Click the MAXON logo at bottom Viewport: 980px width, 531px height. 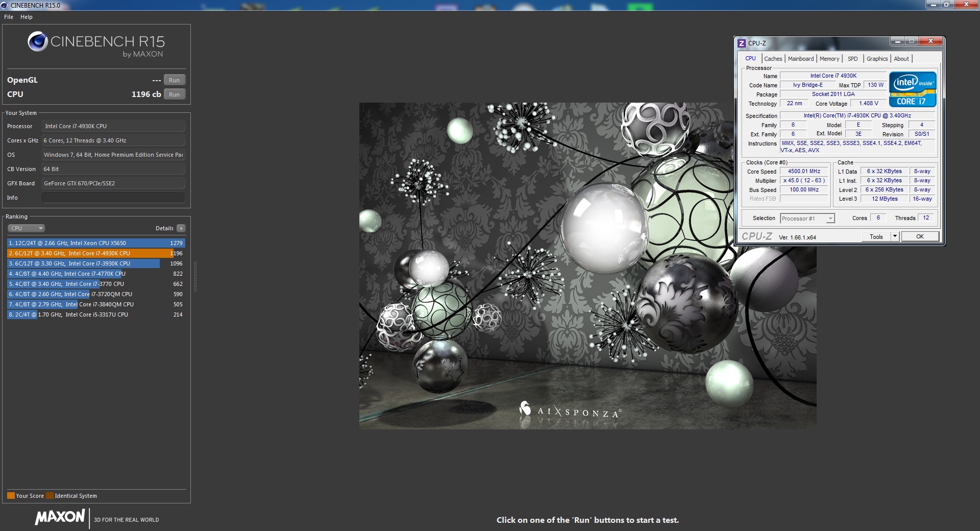pos(60,517)
